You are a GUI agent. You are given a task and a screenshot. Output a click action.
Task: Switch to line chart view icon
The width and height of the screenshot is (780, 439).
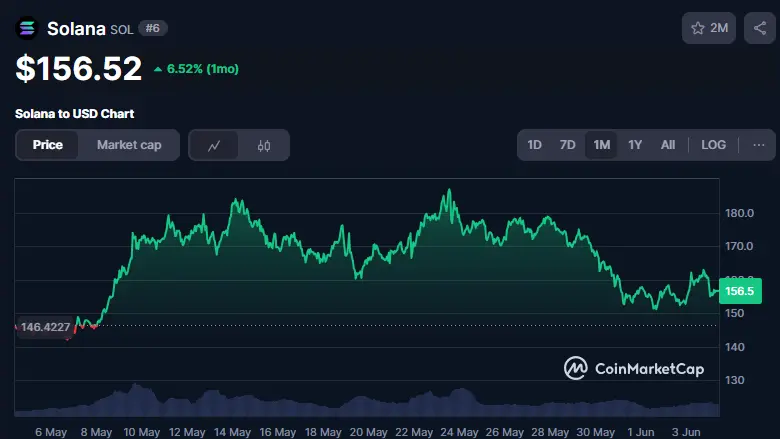coord(214,145)
